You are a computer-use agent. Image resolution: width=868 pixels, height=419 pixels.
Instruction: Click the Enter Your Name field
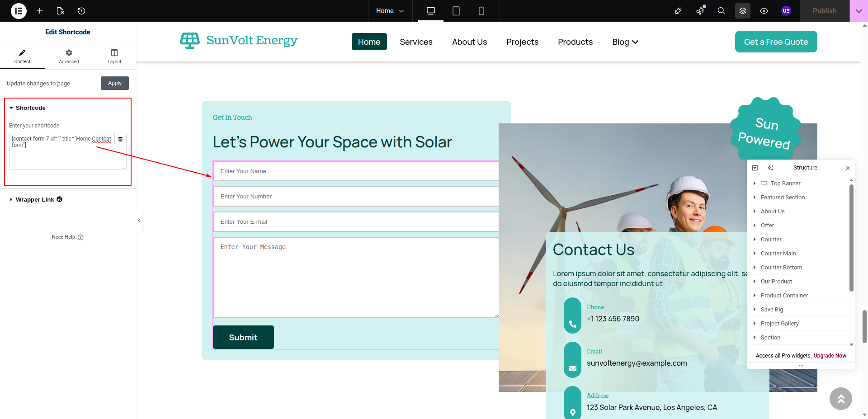[x=355, y=171]
